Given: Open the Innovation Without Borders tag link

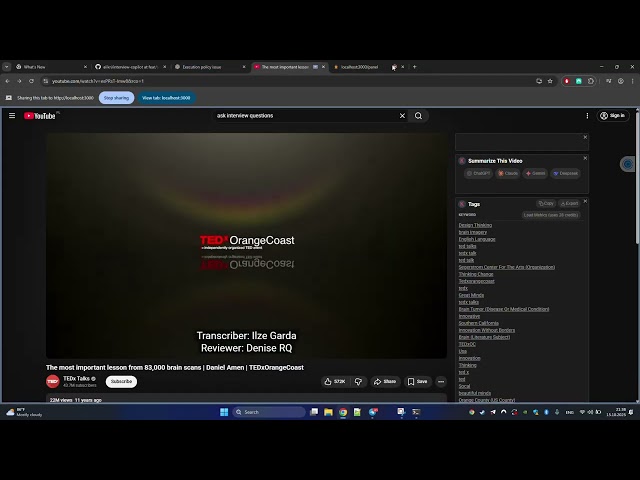Looking at the screenshot, I should pos(487,330).
